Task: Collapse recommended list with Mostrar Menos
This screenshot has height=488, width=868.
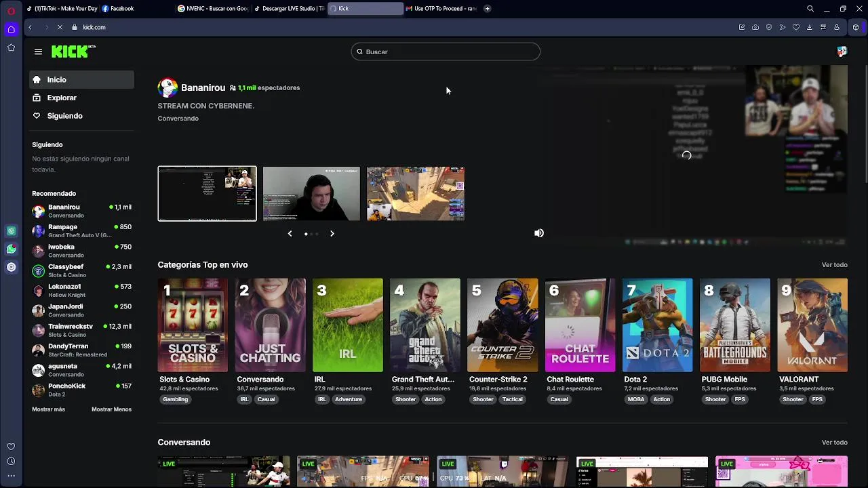Action: (112, 409)
